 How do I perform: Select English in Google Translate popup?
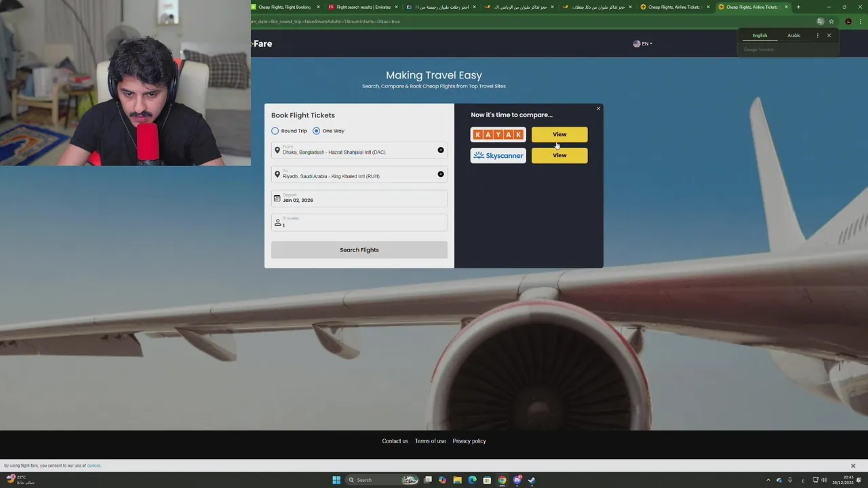click(760, 35)
